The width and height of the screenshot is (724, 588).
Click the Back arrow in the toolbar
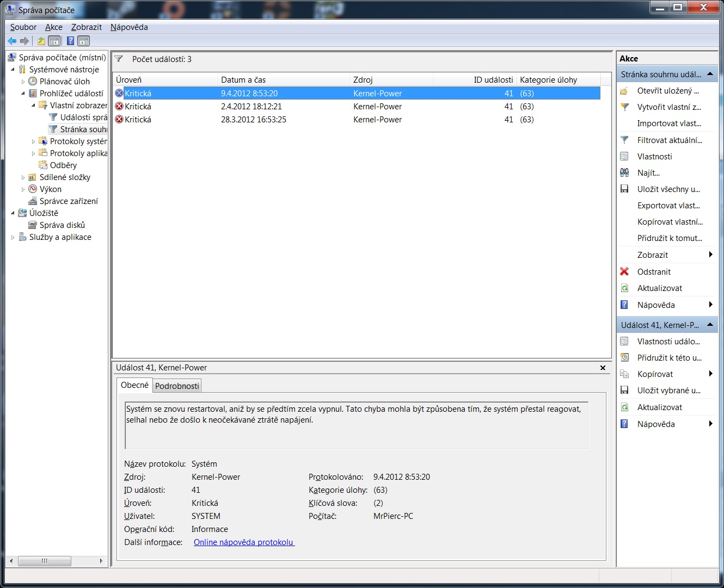12,41
